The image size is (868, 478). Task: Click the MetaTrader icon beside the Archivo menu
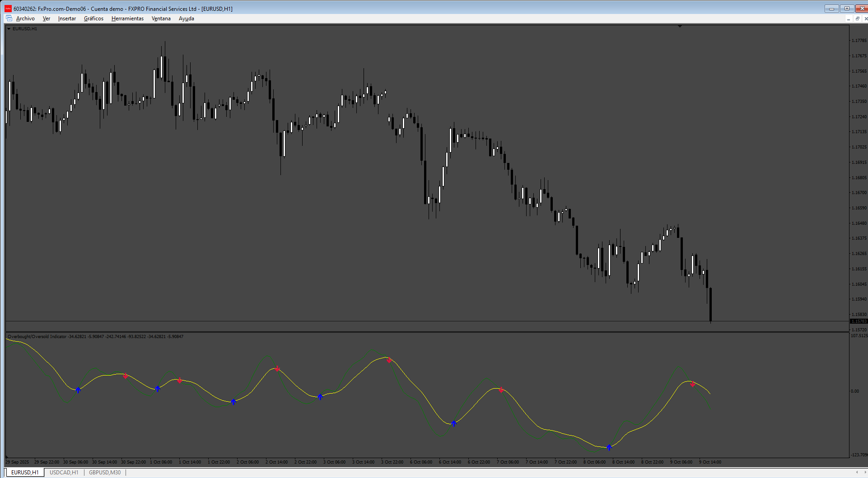(x=9, y=19)
